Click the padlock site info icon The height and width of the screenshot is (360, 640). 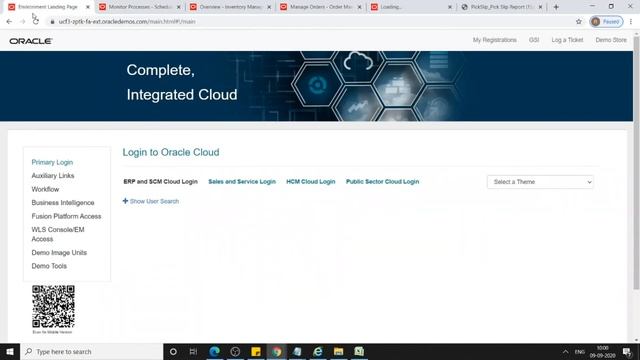[52, 22]
